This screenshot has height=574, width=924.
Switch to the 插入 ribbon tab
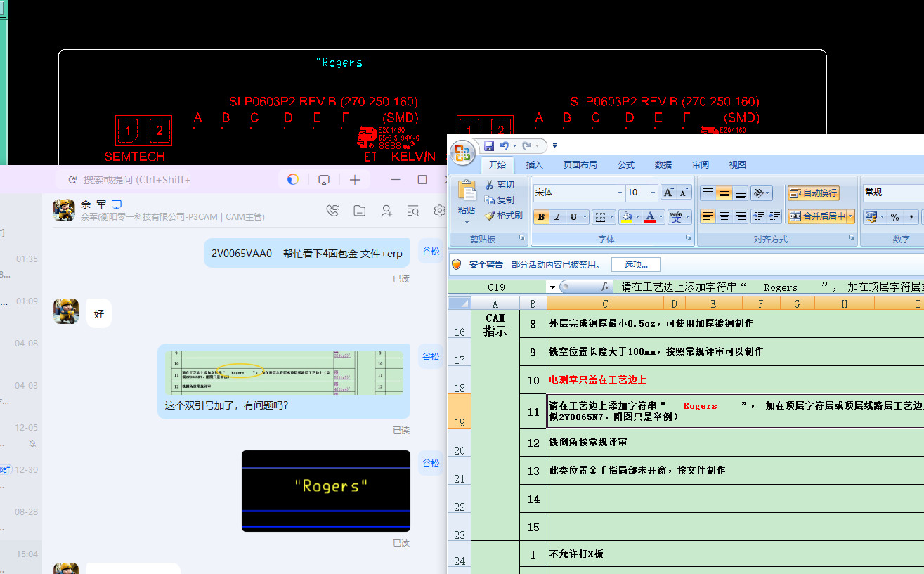(x=535, y=165)
